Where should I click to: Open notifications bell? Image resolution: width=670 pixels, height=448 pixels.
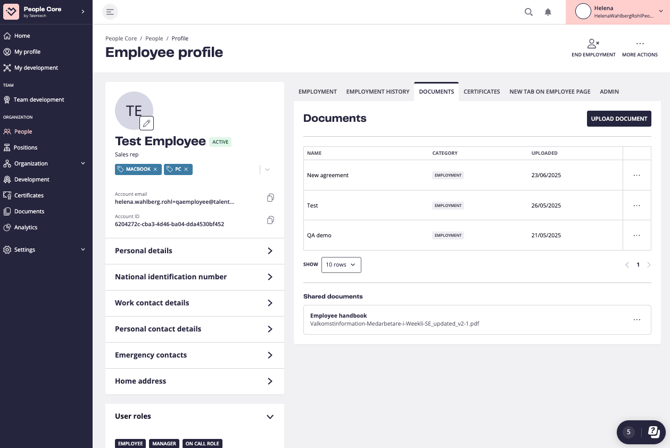[x=548, y=12]
